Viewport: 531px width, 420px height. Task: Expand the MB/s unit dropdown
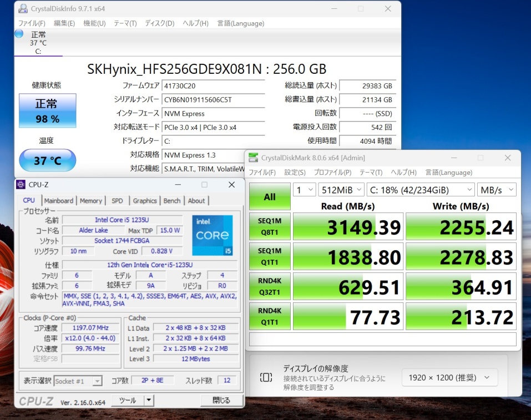coord(496,190)
